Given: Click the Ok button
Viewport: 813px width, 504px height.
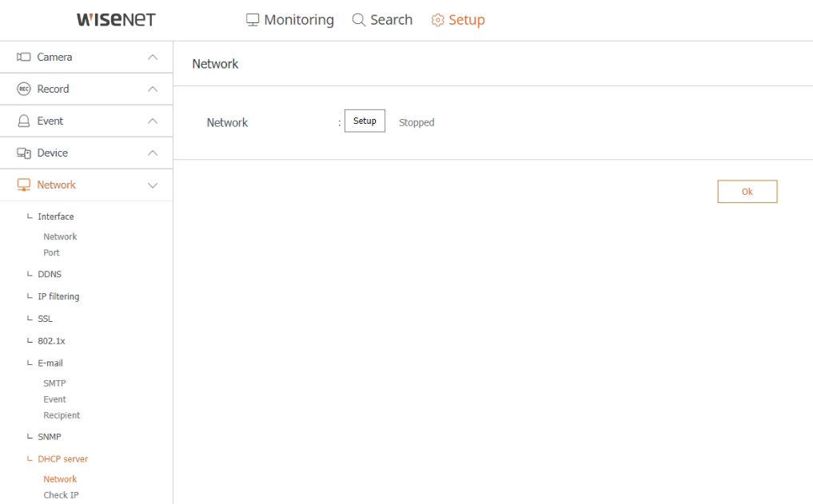Looking at the screenshot, I should tap(747, 192).
